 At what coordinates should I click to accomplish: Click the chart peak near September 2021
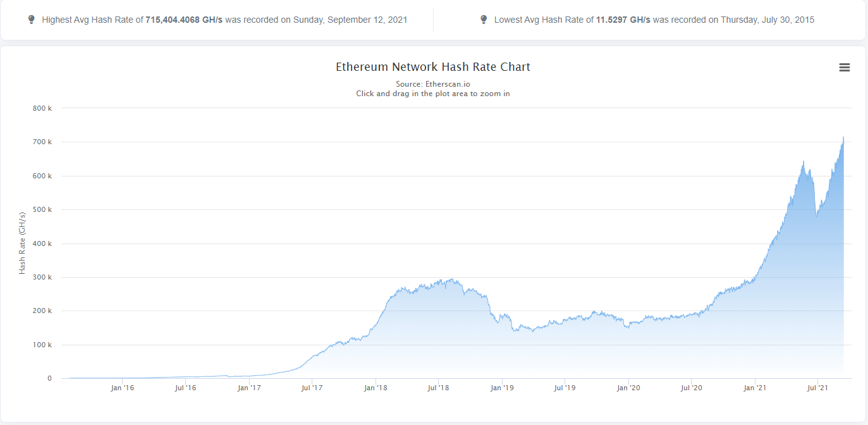843,137
